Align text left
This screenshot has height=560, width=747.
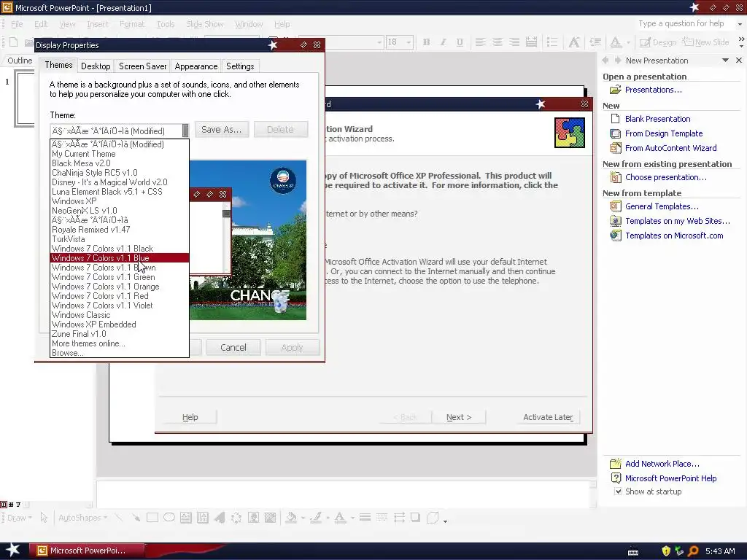481,42
